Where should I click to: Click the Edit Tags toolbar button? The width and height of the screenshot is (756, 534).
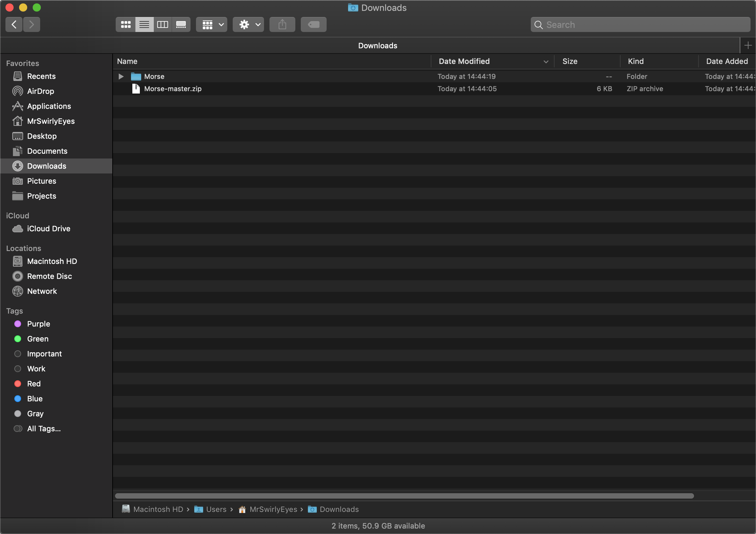click(x=313, y=24)
